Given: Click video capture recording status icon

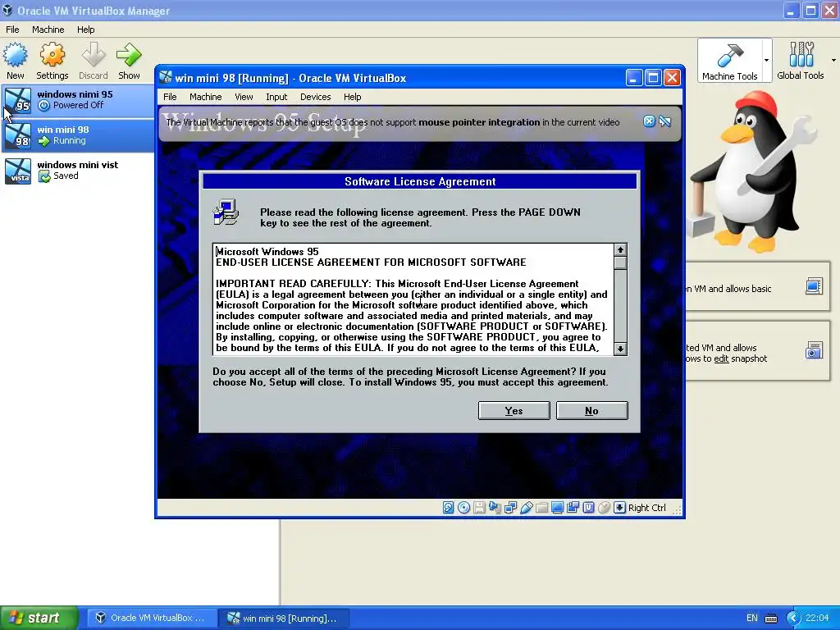Looking at the screenshot, I should [x=573, y=507].
